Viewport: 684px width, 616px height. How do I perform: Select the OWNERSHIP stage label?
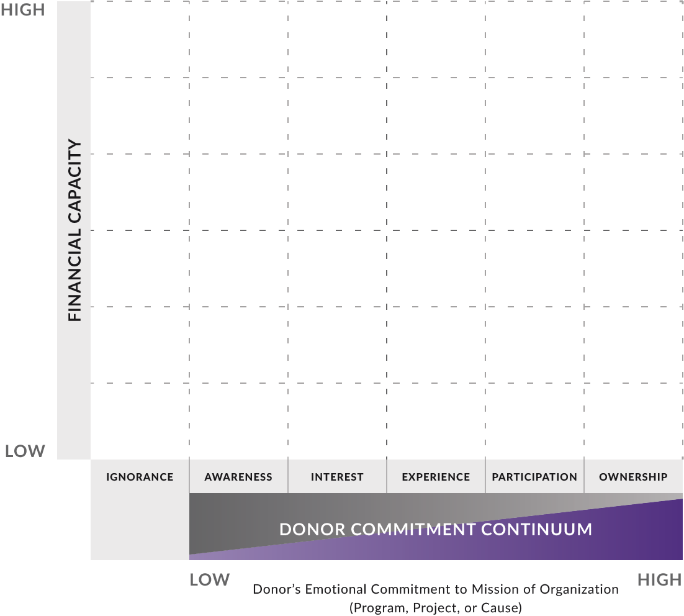633,477
